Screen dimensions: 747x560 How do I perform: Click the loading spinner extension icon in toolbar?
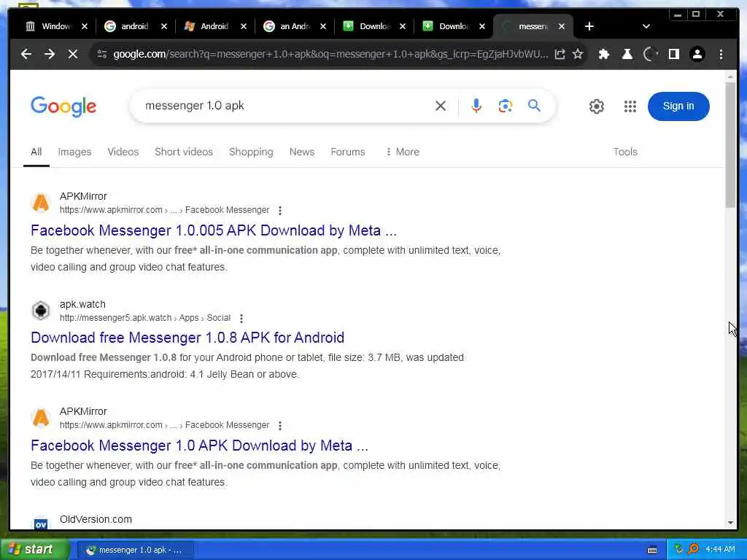[x=651, y=54]
